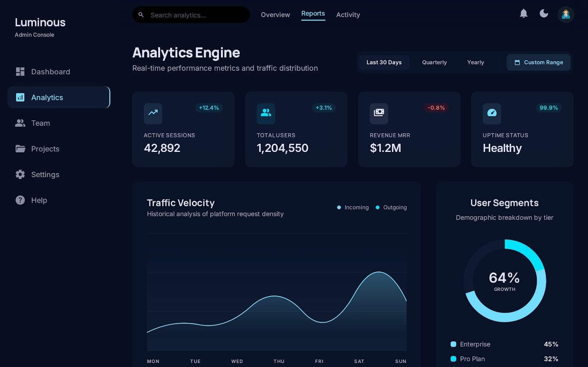Click the Dashboard grid icon in sidebar

coord(20,72)
